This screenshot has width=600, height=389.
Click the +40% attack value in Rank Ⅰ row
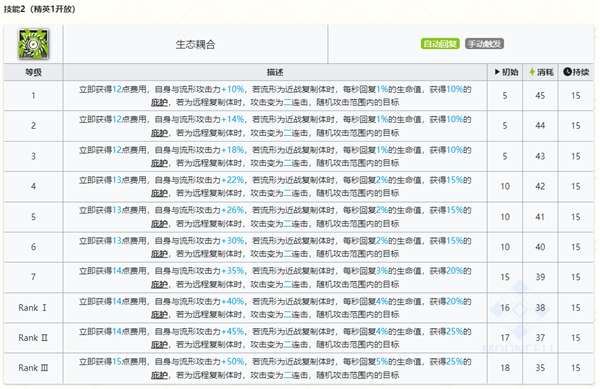[233, 301]
